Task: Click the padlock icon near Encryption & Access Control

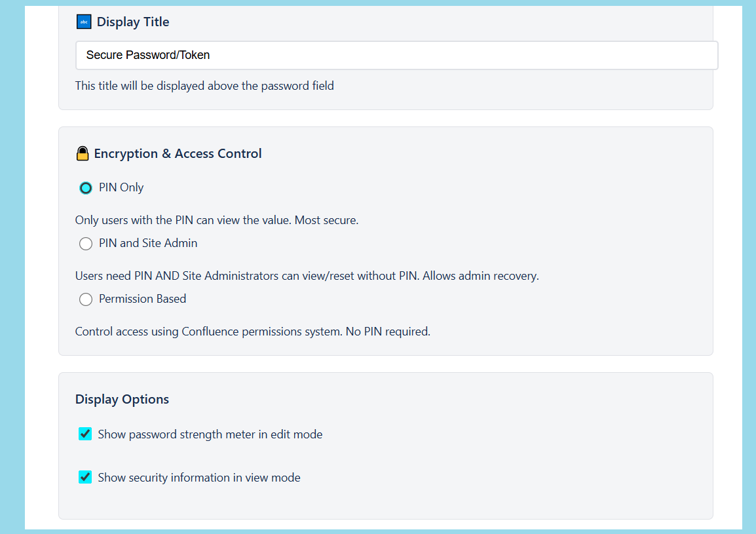Action: (x=82, y=153)
